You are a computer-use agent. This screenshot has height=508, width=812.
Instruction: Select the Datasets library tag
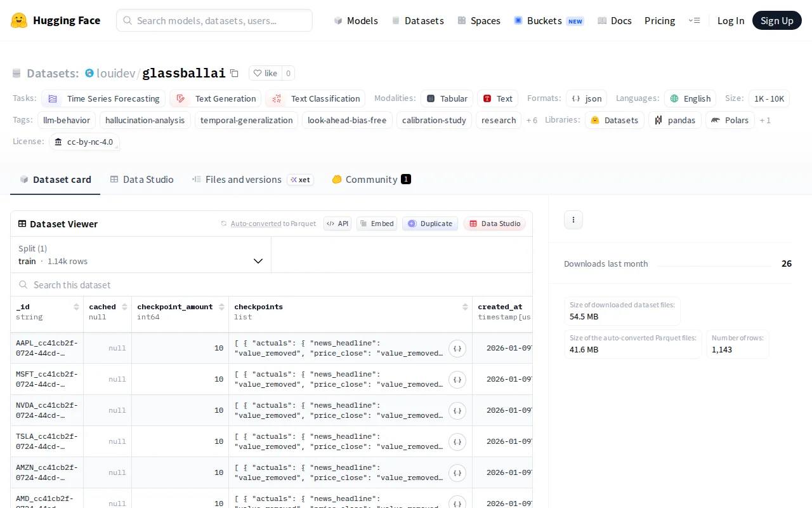(615, 120)
